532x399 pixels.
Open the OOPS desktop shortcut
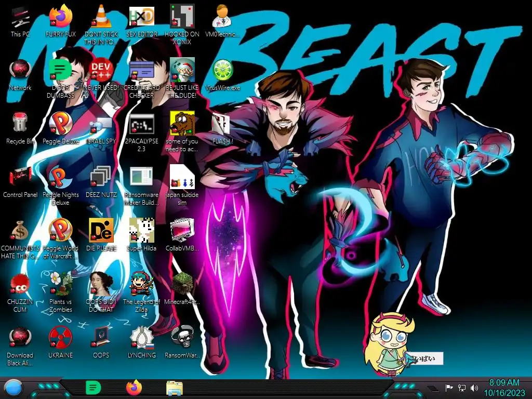pyautogui.click(x=101, y=343)
